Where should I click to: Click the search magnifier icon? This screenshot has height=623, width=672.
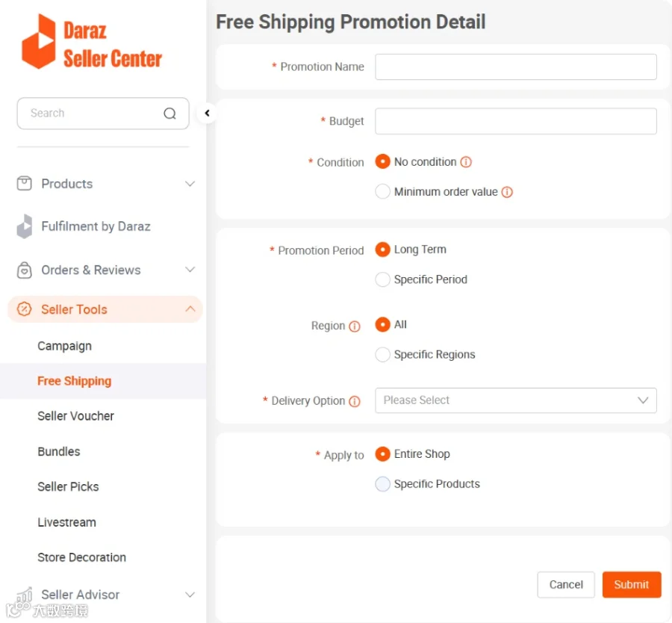(169, 114)
